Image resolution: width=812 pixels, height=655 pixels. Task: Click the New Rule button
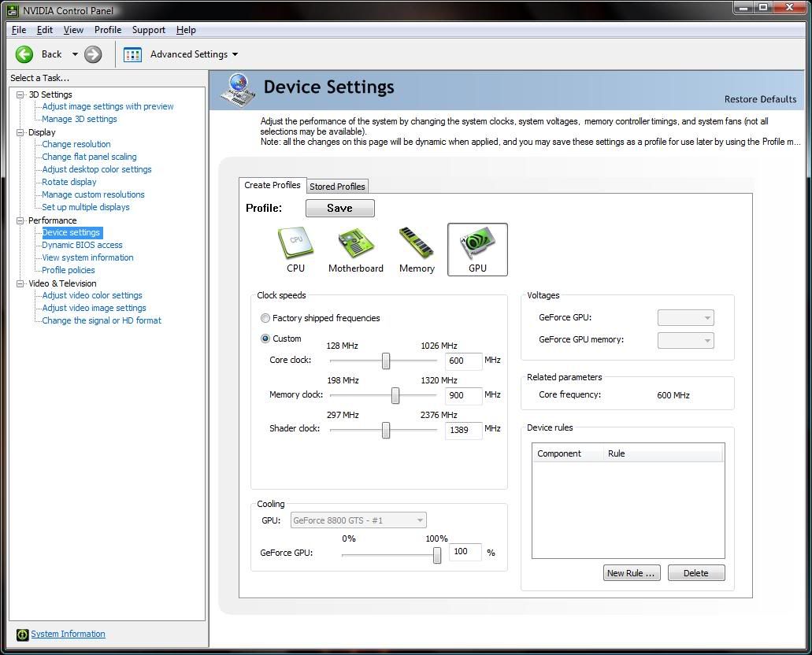pyautogui.click(x=632, y=573)
